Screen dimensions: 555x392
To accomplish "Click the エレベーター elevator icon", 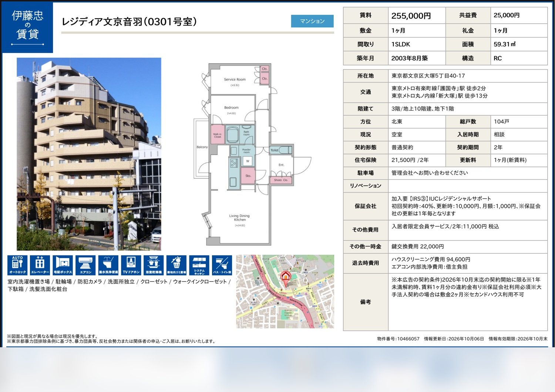I will (40, 265).
